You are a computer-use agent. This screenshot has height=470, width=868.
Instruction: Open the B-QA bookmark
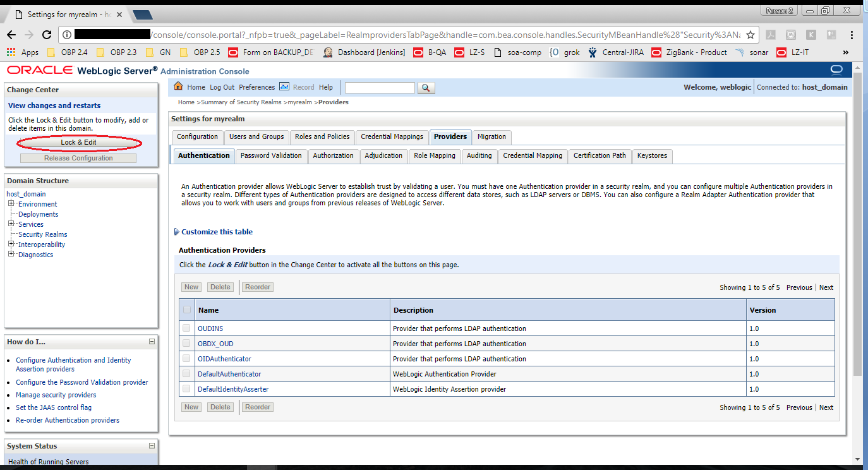[429, 52]
